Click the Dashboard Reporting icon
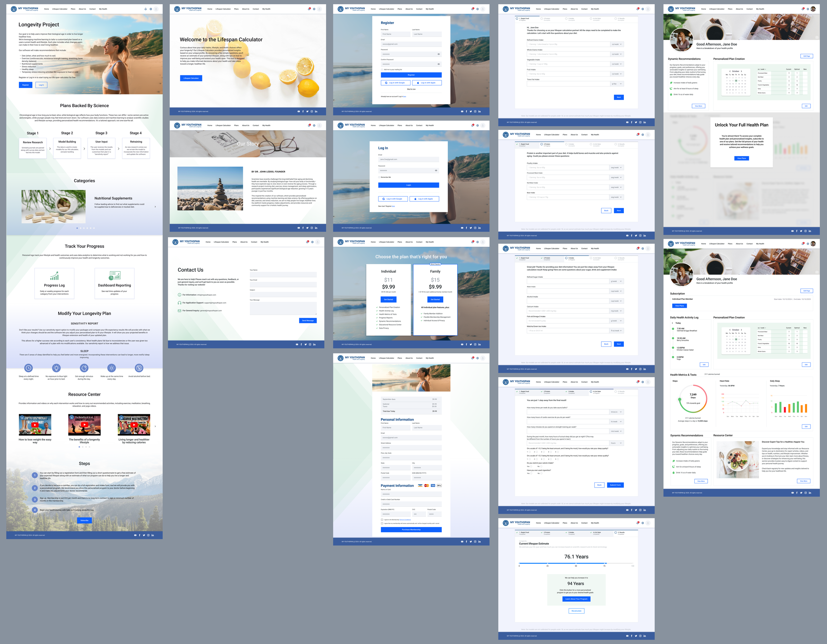This screenshot has height=644, width=827. [114, 275]
